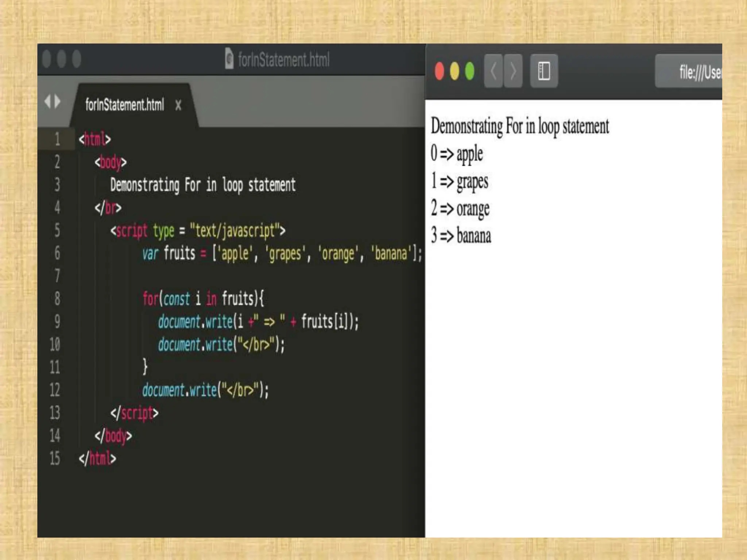Click the "3 => banana" output line

click(x=461, y=236)
